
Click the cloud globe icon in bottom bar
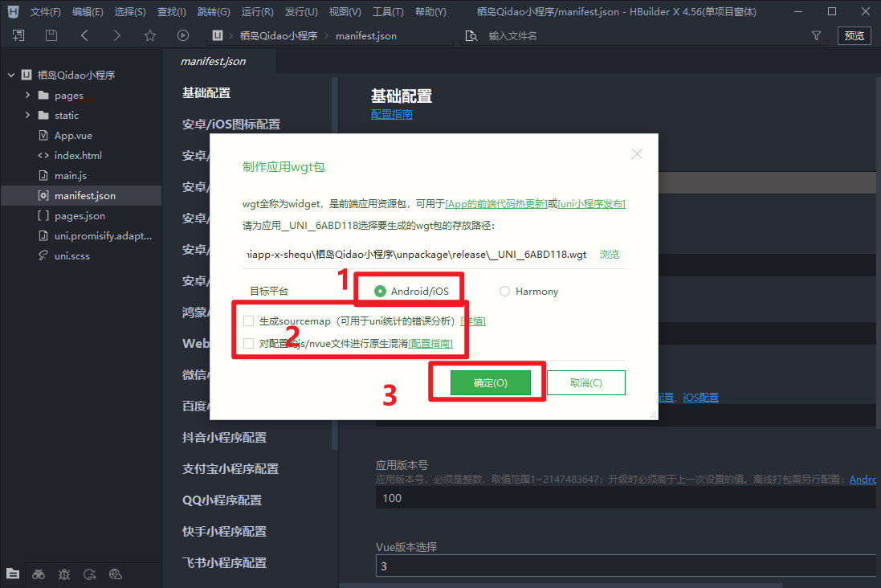(x=116, y=574)
